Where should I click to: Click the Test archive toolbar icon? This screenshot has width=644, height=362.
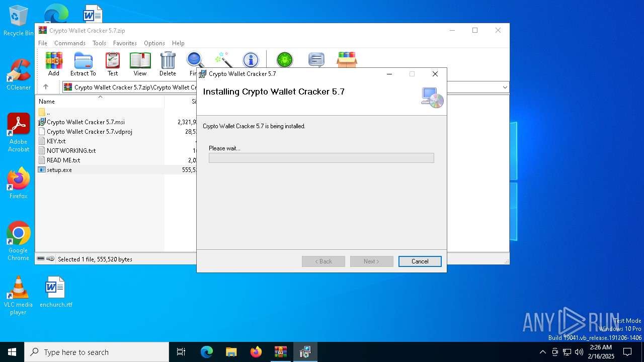pos(113,64)
